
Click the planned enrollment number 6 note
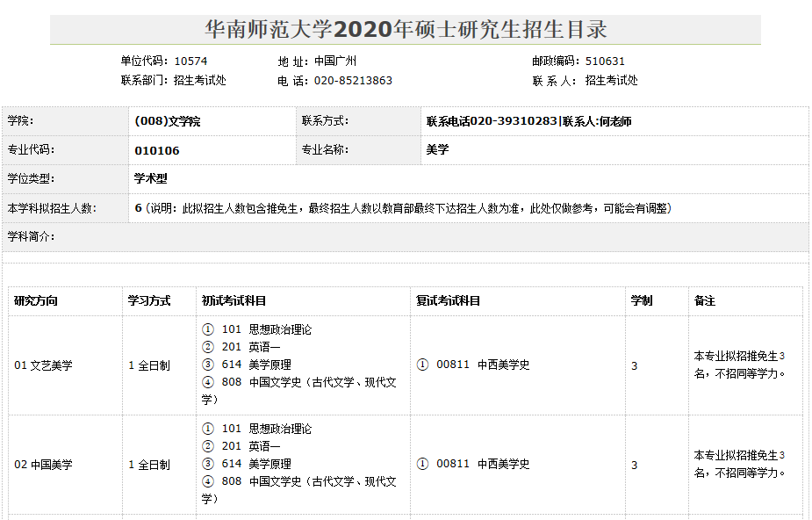[403, 208]
